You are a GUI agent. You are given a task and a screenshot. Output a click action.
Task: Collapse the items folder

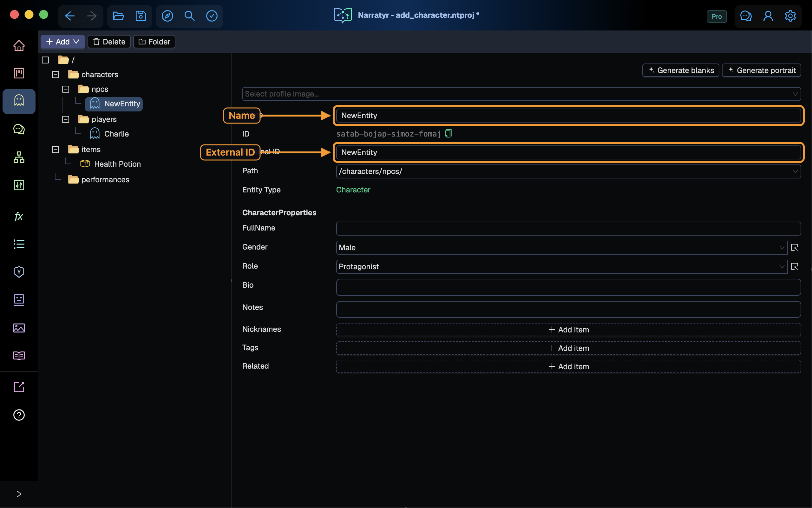pos(56,150)
